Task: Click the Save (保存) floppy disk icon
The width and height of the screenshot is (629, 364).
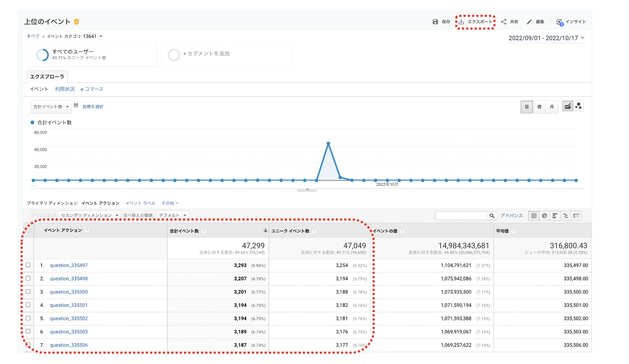Action: (x=435, y=22)
